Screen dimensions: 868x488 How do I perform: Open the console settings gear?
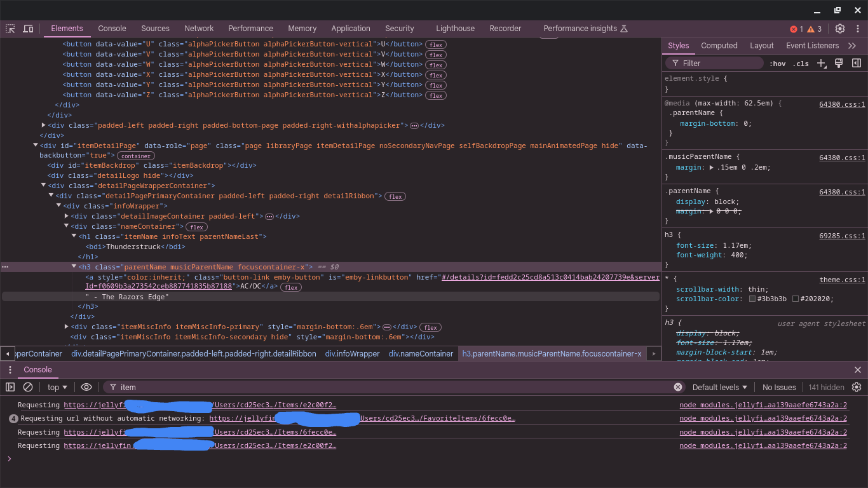857,387
